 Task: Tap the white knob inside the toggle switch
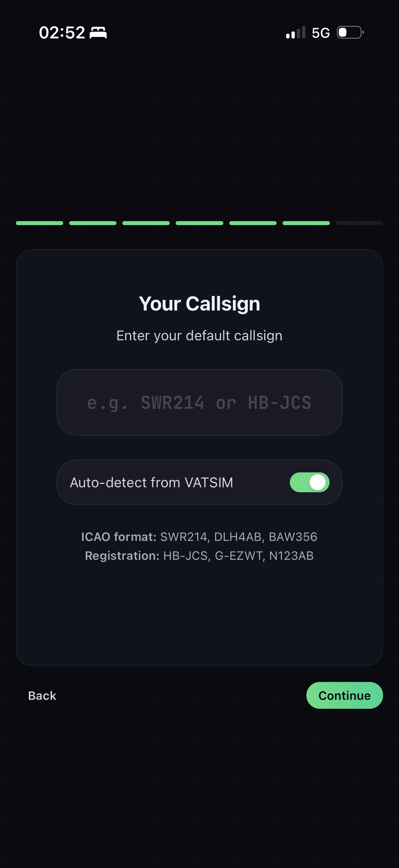(317, 482)
